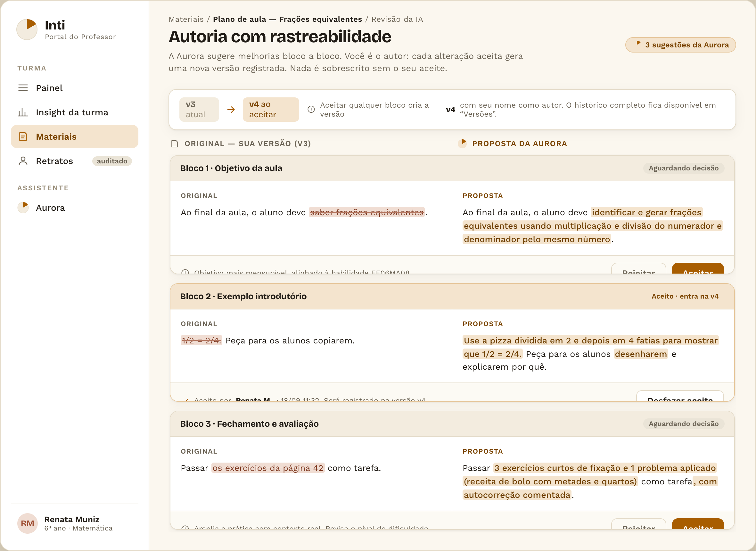Image resolution: width=756 pixels, height=551 pixels.
Task: Click the Materiais breadcrumb link
Action: (x=186, y=19)
